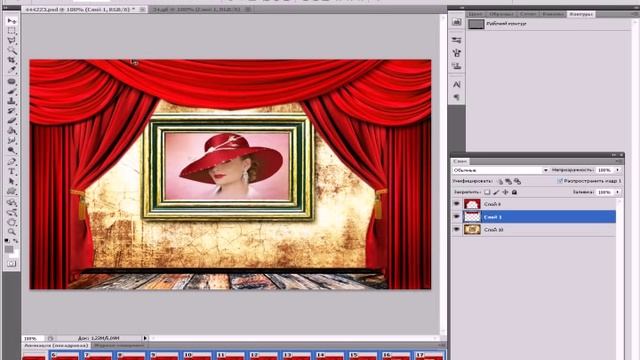Image resolution: width=640 pixels, height=360 pixels.
Task: Toggle lock all padlock icon
Action: pyautogui.click(x=514, y=192)
